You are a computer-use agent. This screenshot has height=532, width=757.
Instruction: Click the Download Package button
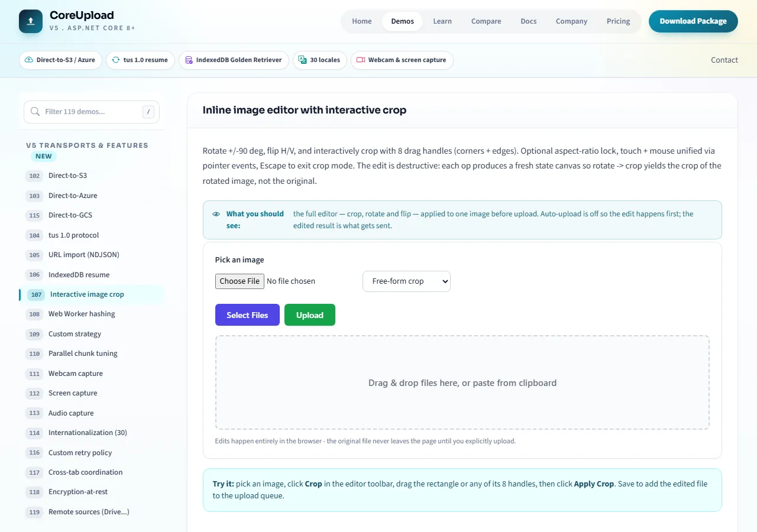point(693,21)
